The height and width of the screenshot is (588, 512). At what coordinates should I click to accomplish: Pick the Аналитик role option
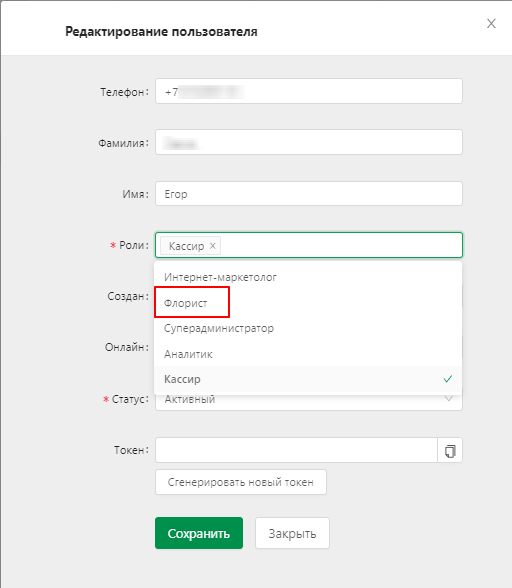(308, 354)
